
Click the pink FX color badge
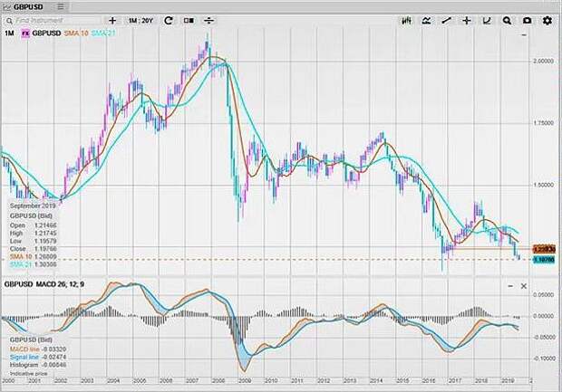coord(24,33)
